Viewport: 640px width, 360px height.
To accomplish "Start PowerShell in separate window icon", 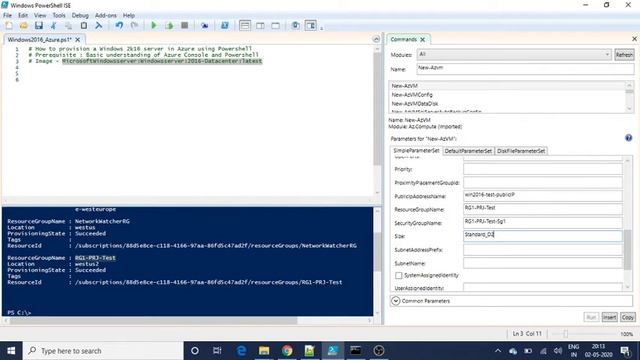I will (224, 26).
